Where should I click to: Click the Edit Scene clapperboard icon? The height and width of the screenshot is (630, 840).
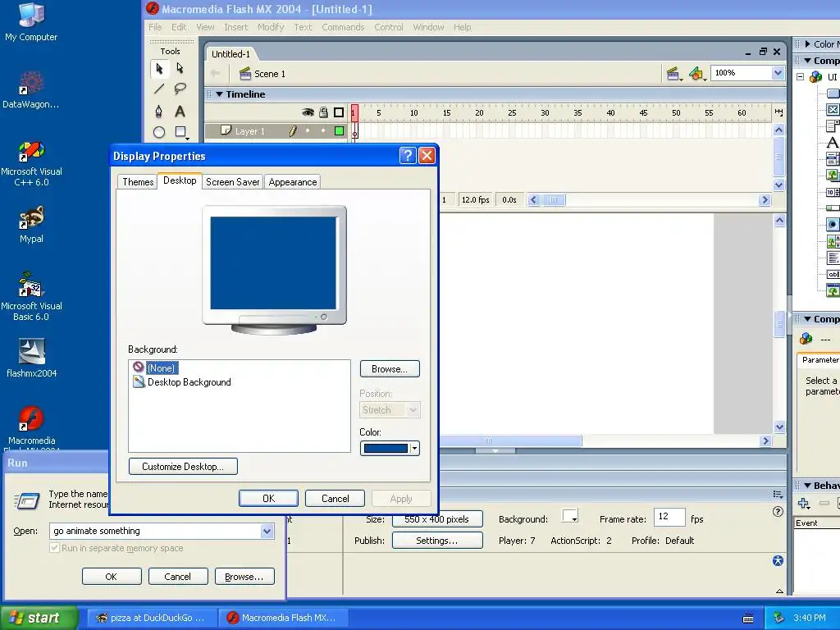tap(673, 74)
